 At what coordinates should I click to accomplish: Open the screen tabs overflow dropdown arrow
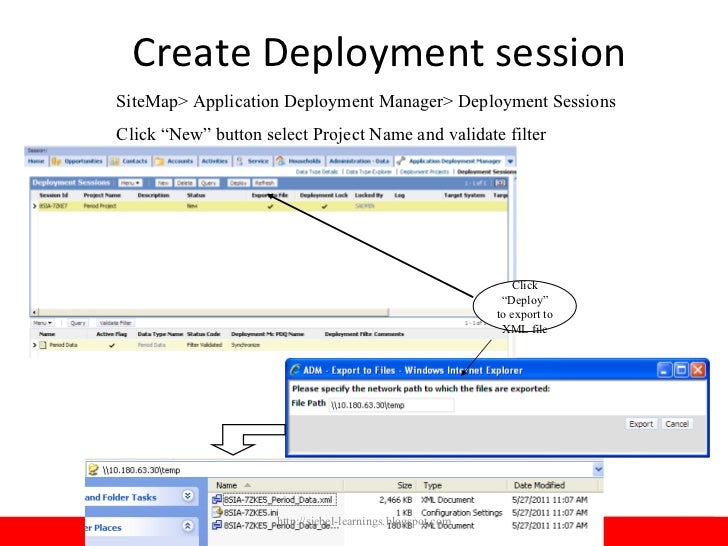click(x=510, y=162)
